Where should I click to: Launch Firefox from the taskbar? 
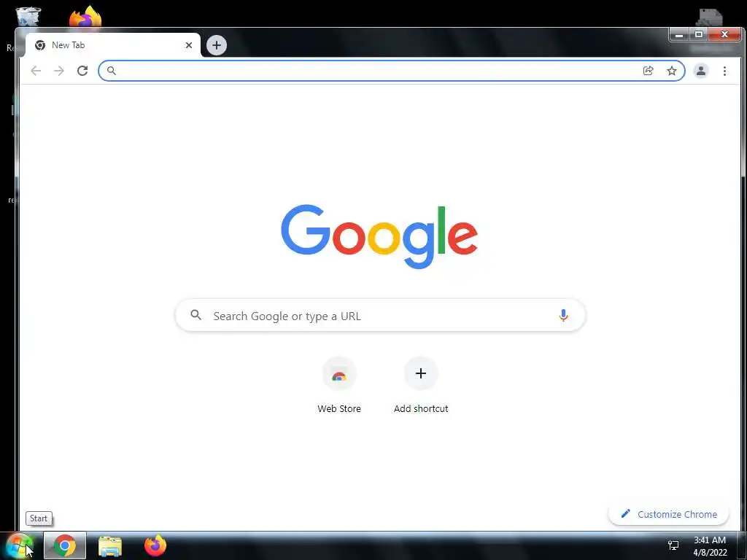155,545
